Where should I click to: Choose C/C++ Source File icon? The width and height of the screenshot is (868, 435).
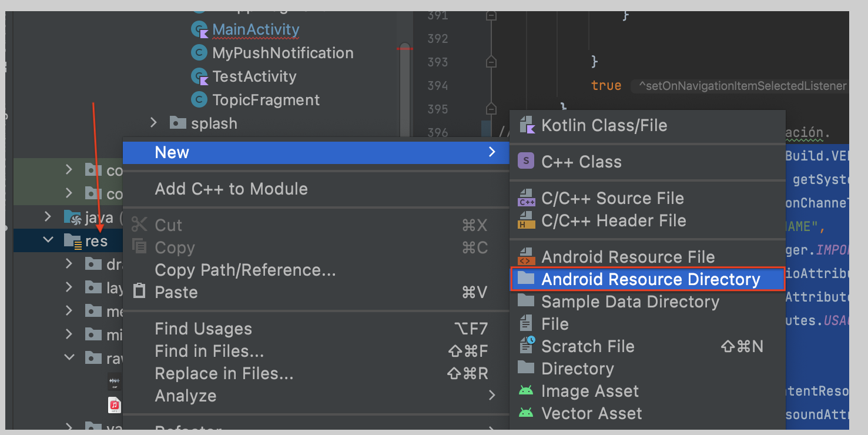[526, 198]
